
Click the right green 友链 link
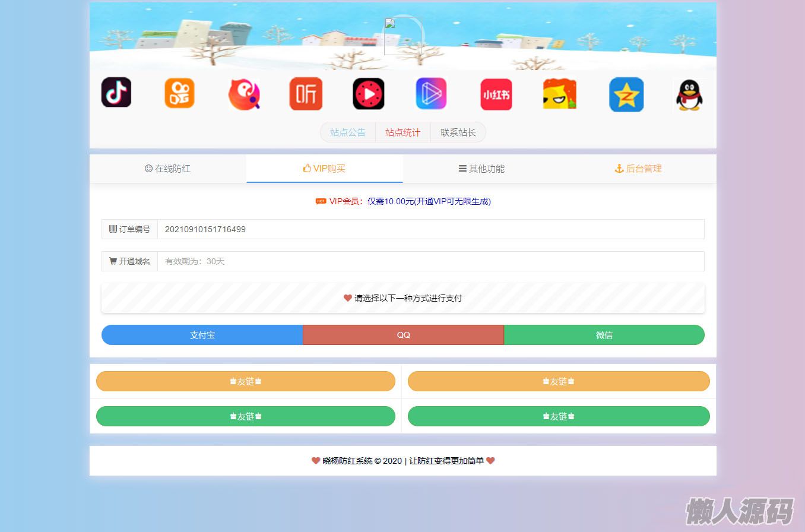pos(559,416)
